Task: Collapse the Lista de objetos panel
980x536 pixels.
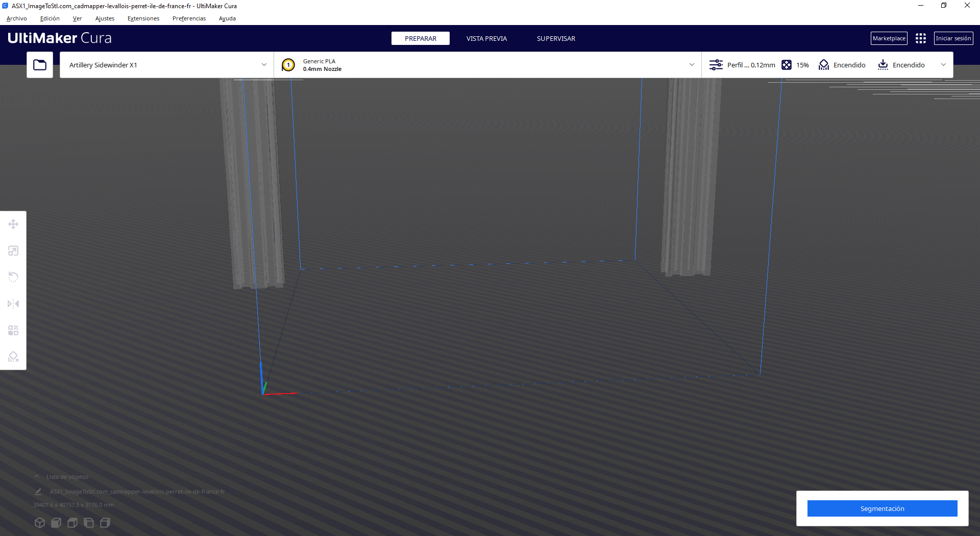Action: pyautogui.click(x=36, y=477)
